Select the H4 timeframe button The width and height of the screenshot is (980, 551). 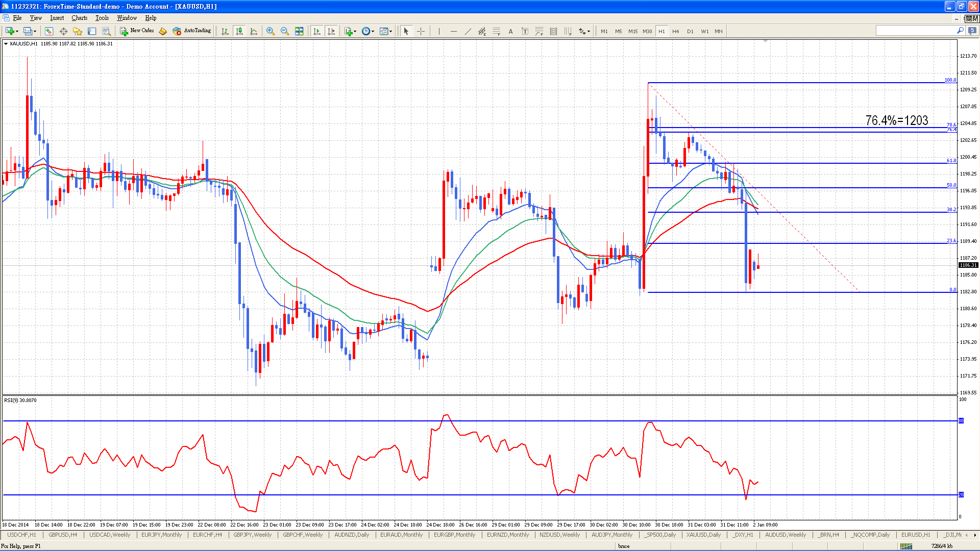point(676,31)
